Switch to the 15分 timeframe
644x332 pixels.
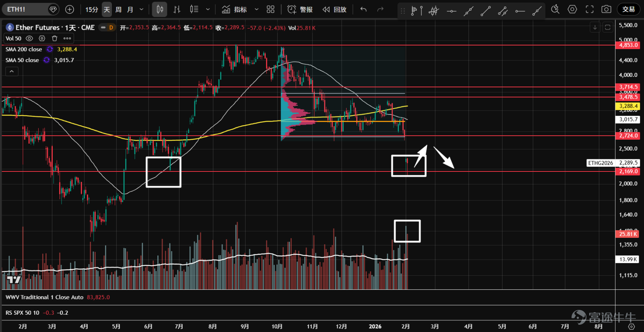[x=92, y=9]
